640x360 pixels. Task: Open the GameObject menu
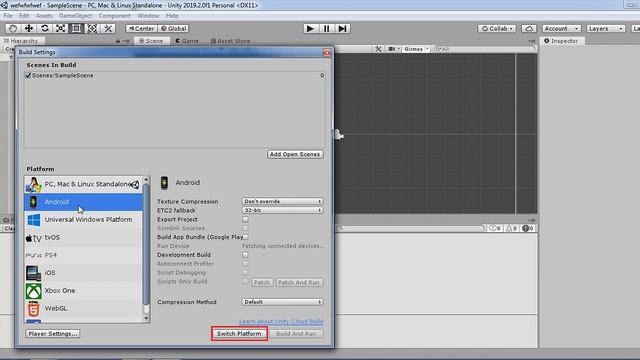[76, 16]
